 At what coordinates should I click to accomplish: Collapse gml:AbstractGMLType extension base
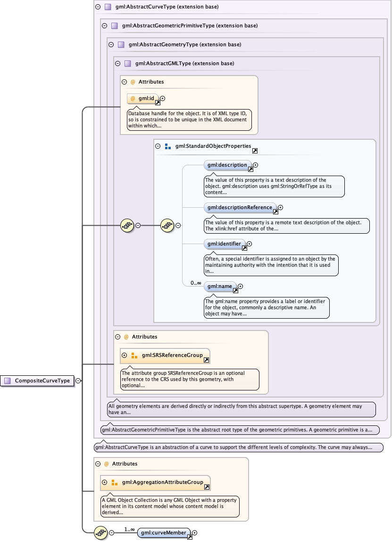click(118, 64)
